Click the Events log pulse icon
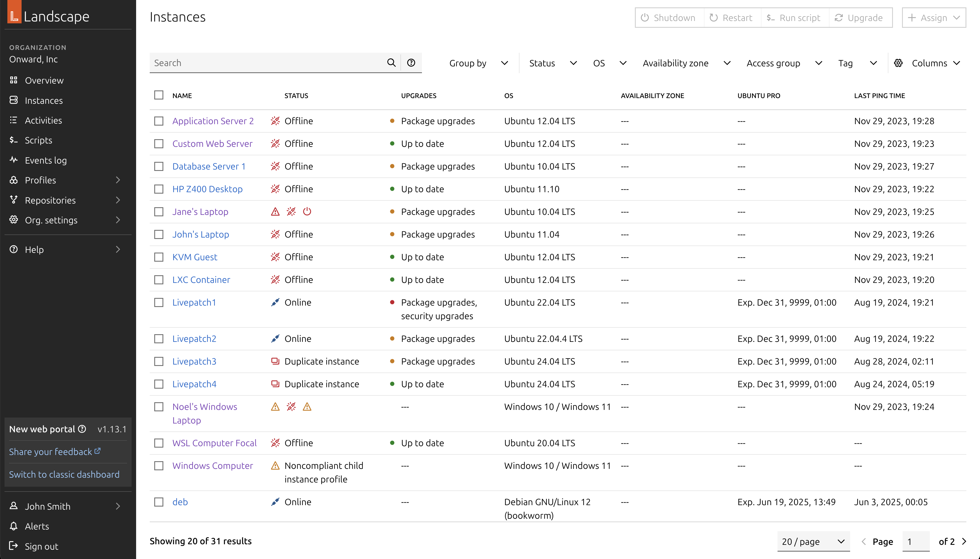Viewport: 980px width, 559px height. click(x=14, y=160)
